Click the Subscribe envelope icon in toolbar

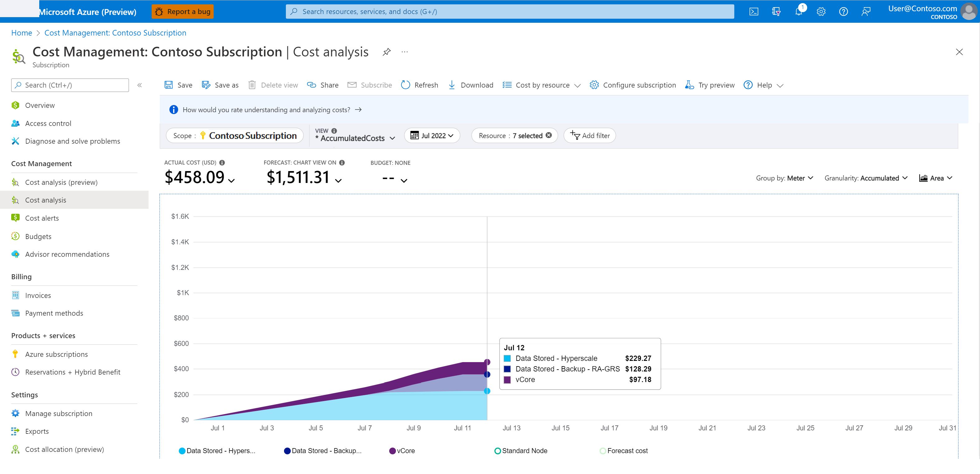point(351,85)
